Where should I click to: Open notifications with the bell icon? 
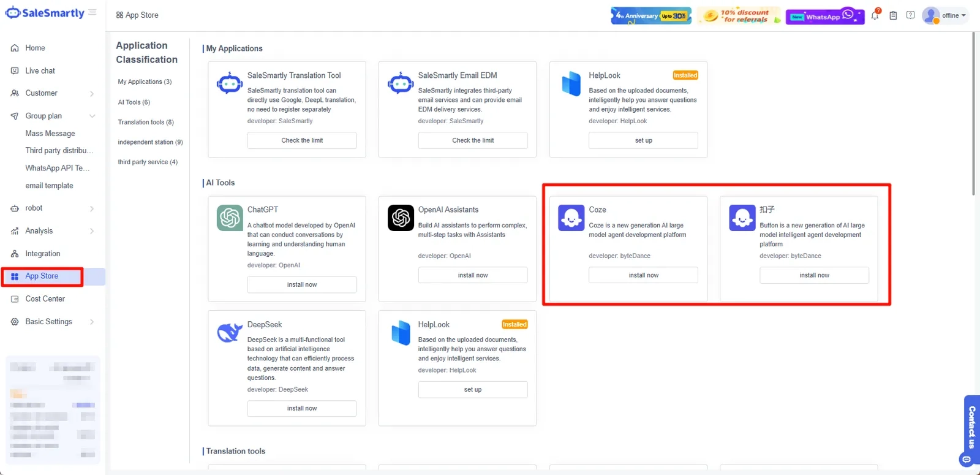(x=875, y=15)
